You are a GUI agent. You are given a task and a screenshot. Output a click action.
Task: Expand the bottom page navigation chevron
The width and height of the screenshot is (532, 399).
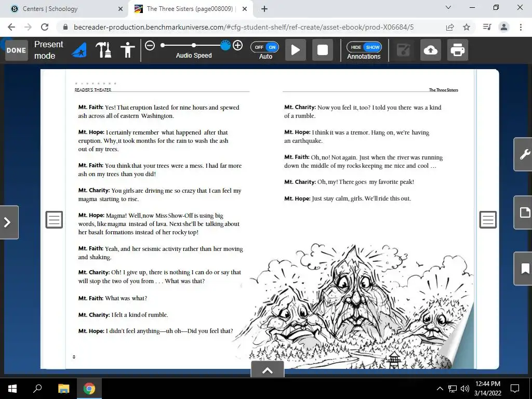point(268,370)
